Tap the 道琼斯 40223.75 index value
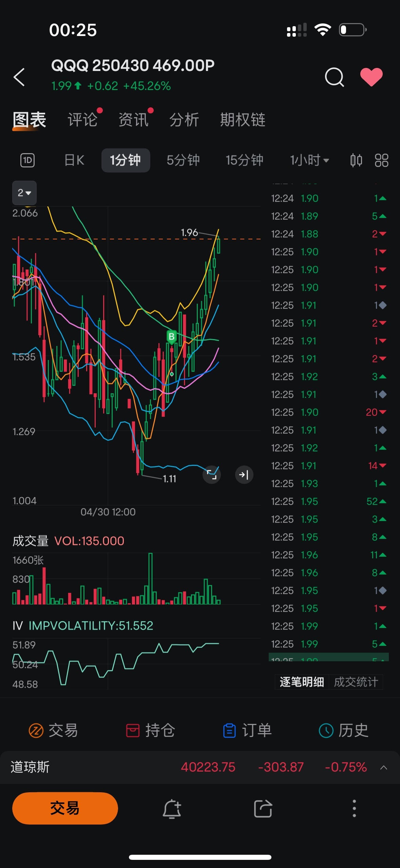400x868 pixels. tap(208, 767)
